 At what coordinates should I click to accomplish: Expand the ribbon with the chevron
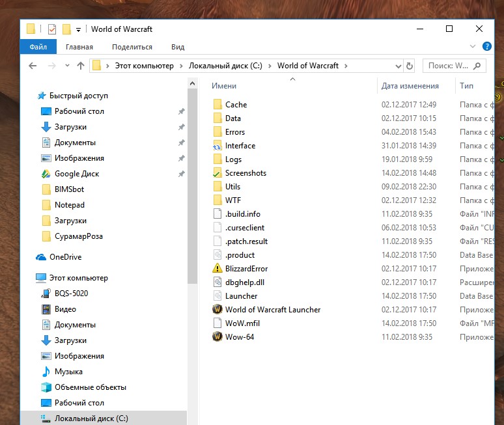click(473, 46)
